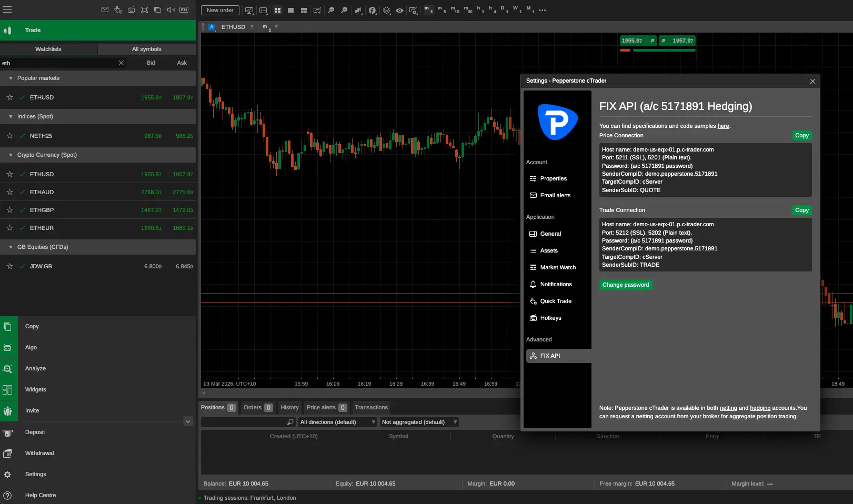853x504 pixels.
Task: Open the mail/notifications icon in top toolbar
Action: point(104,9)
